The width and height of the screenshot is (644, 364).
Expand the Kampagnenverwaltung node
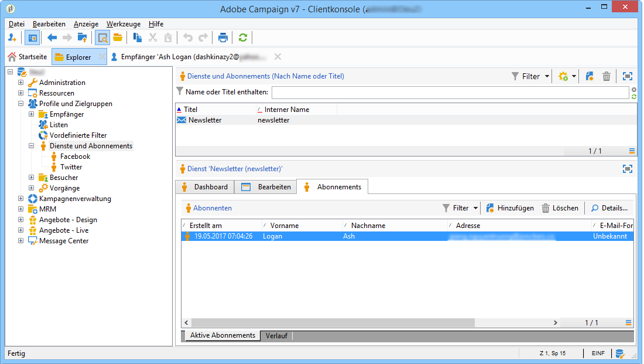20,198
